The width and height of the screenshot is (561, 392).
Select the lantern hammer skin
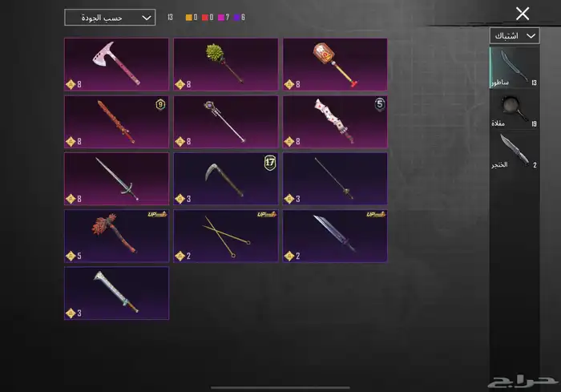click(x=335, y=64)
